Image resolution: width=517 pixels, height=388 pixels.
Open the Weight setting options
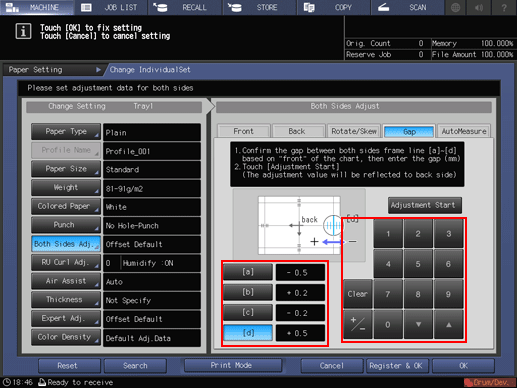[66, 188]
